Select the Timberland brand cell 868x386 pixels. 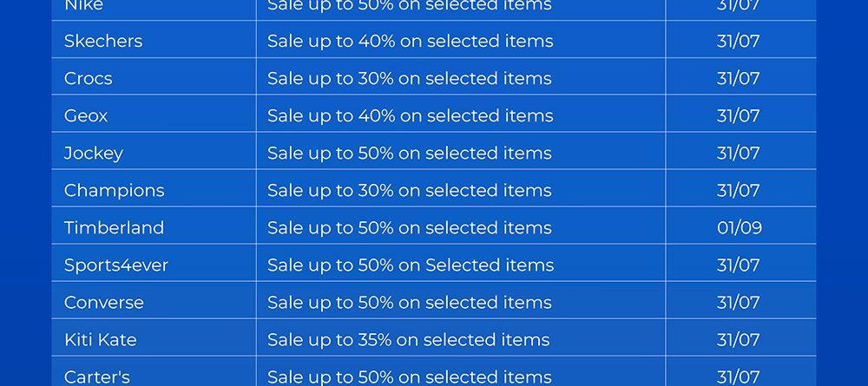pos(114,227)
